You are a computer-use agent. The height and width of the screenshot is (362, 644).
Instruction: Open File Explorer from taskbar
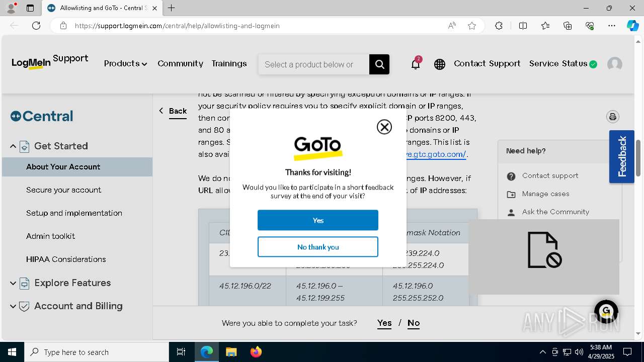pos(231,352)
